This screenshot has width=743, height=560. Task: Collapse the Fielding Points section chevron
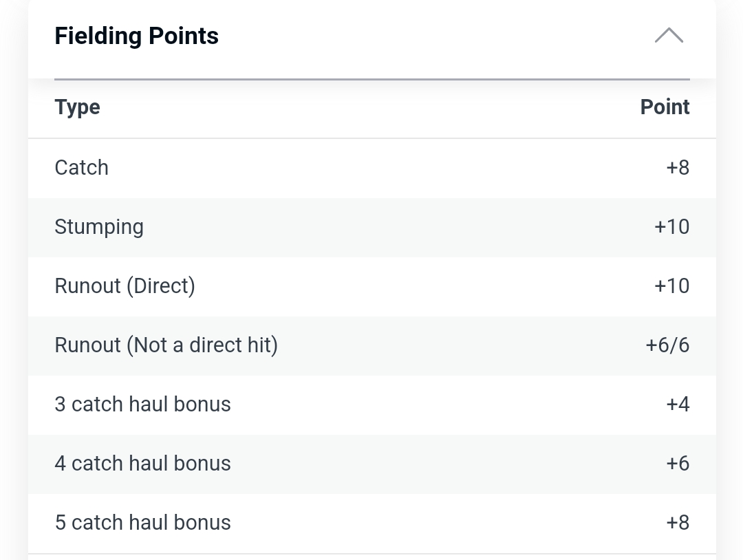[669, 36]
